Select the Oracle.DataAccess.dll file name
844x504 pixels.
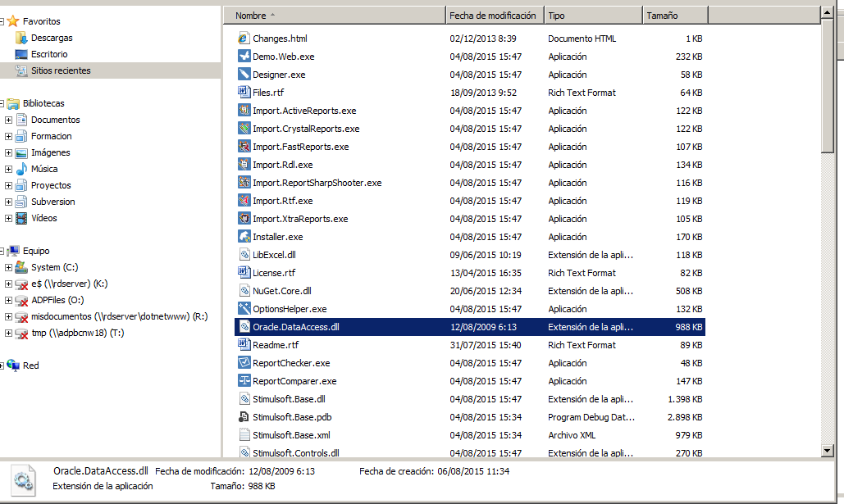point(296,327)
